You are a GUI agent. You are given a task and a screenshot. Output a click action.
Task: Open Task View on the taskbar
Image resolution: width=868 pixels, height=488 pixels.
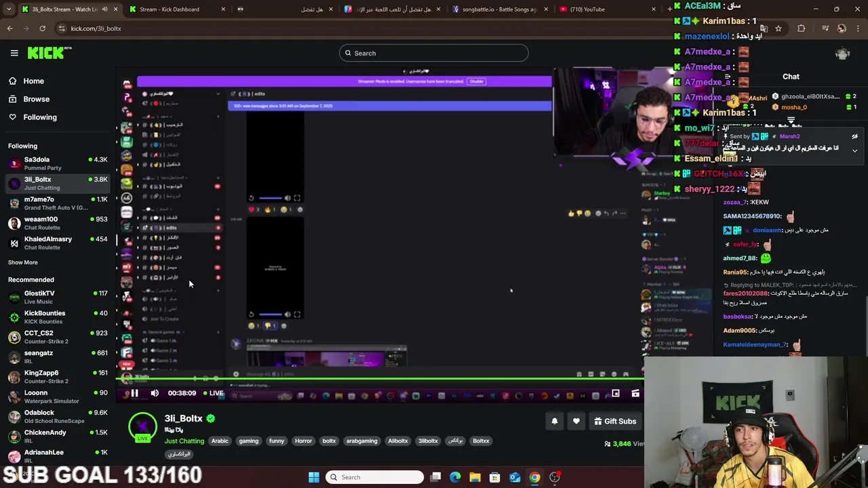tap(435, 477)
